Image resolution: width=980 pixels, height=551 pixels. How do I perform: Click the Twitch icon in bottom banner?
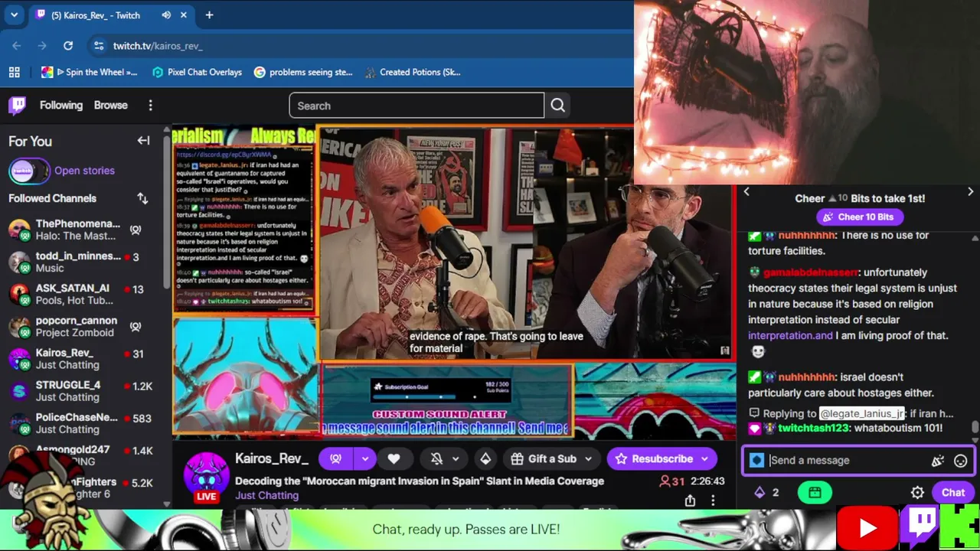tap(920, 527)
